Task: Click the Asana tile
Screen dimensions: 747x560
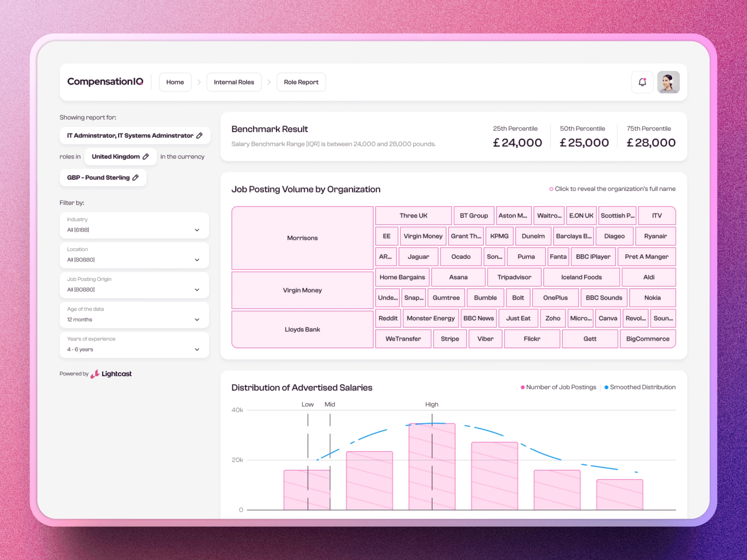Action: point(458,277)
